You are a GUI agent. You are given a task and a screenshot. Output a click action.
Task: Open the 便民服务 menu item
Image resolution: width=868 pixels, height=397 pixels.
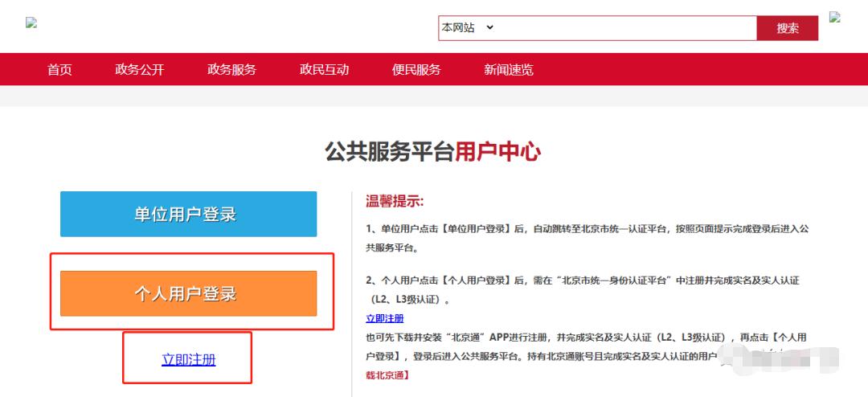point(416,70)
